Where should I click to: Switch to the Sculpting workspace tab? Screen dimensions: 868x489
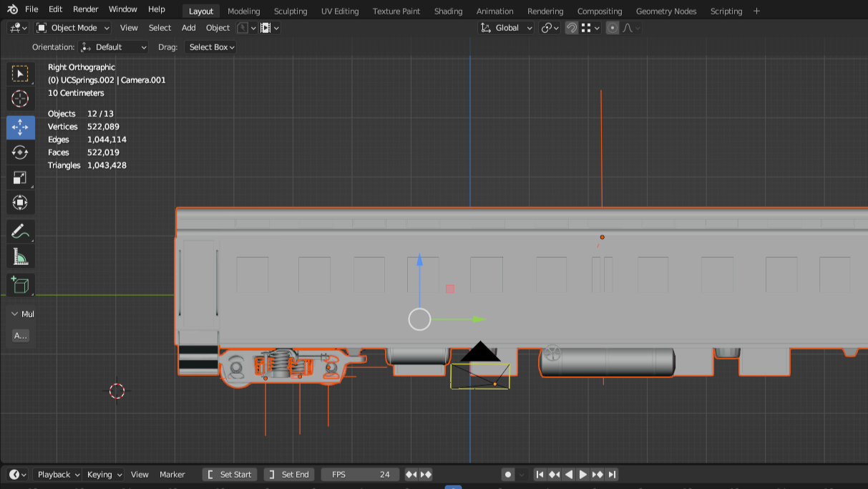click(290, 11)
